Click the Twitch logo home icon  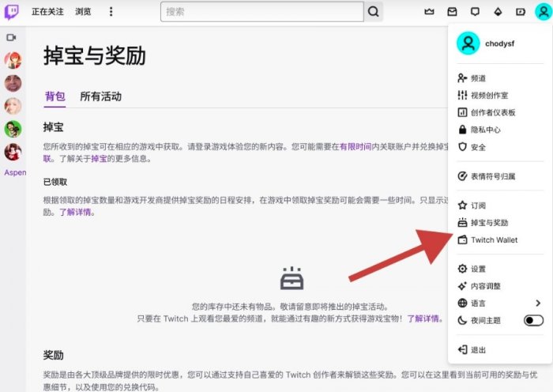(12, 12)
